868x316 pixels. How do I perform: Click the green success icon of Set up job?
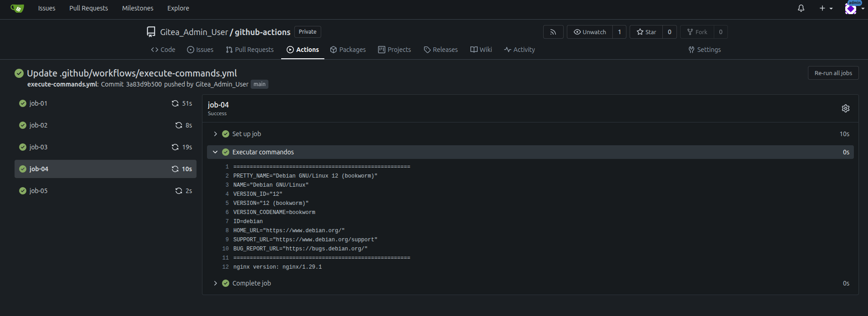(x=226, y=134)
